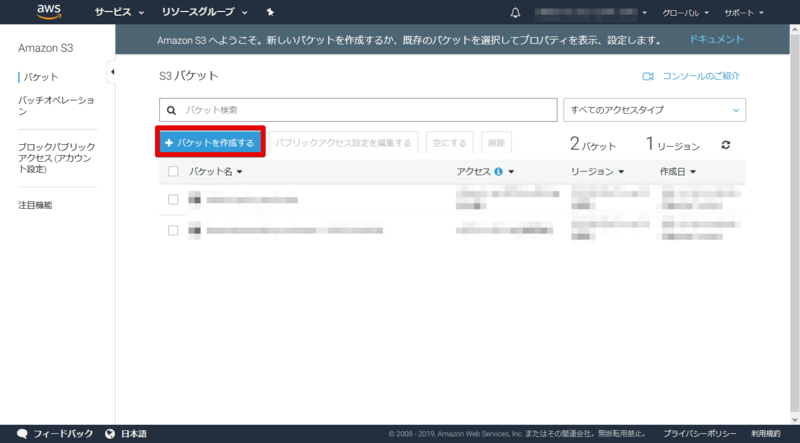Click the 削除 button
The image size is (800, 443).
coord(496,143)
